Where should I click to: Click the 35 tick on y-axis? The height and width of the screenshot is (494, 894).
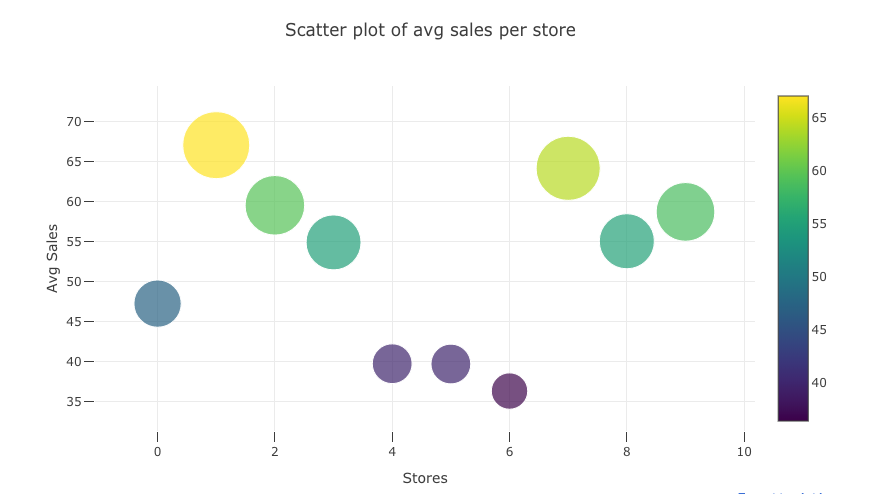(x=74, y=402)
